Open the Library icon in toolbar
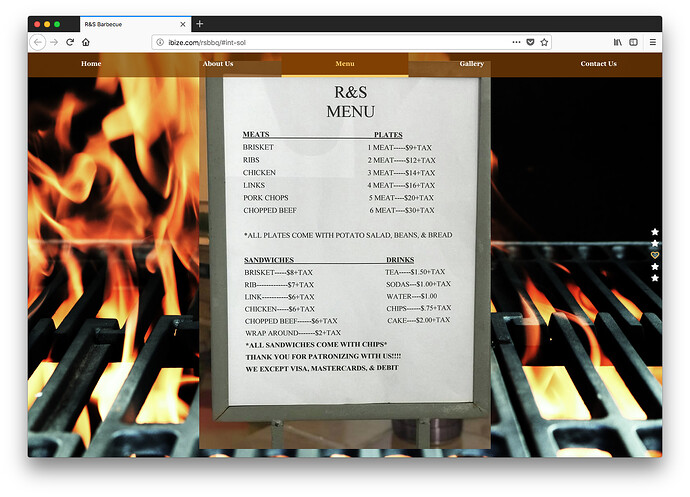690x497 pixels. (618, 42)
